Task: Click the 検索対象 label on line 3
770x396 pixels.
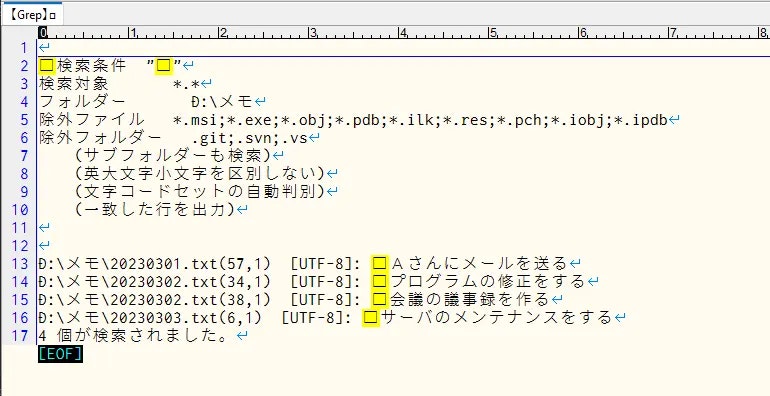Action: coord(74,84)
